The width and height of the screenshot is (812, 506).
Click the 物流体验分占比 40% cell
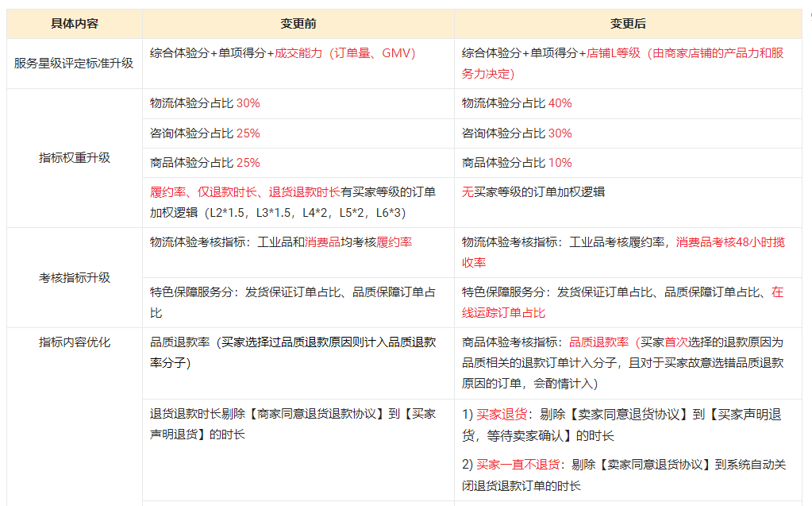(517, 103)
